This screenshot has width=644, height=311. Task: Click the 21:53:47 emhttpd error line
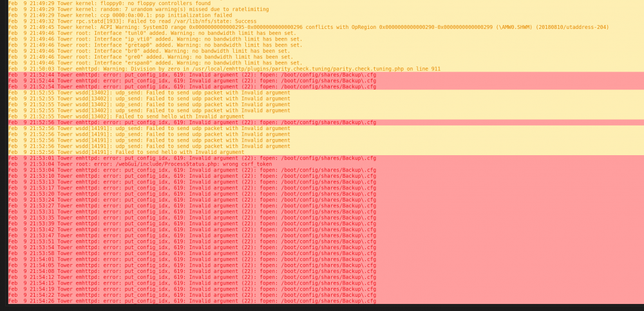point(192,236)
